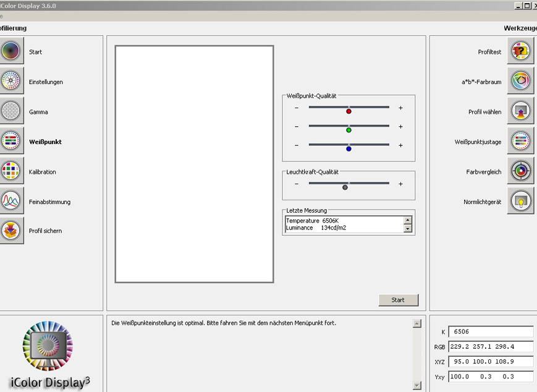This screenshot has height=392, width=537.
Task: Click the Profil sichern icon
Action: 11,231
